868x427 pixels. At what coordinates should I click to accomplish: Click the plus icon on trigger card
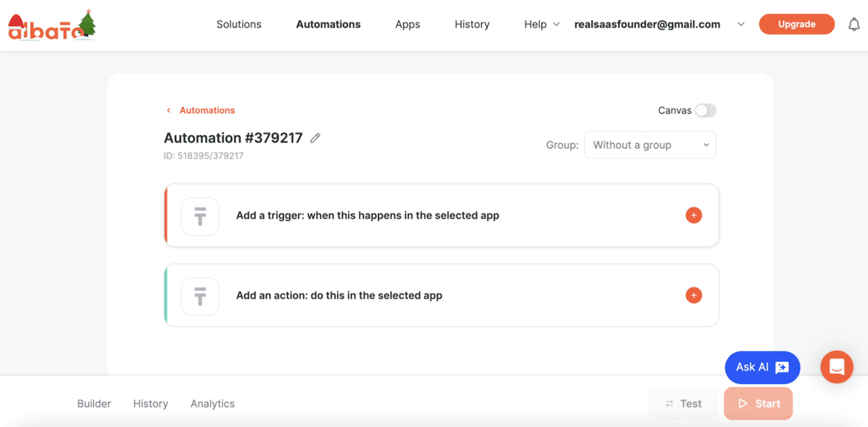pos(693,215)
